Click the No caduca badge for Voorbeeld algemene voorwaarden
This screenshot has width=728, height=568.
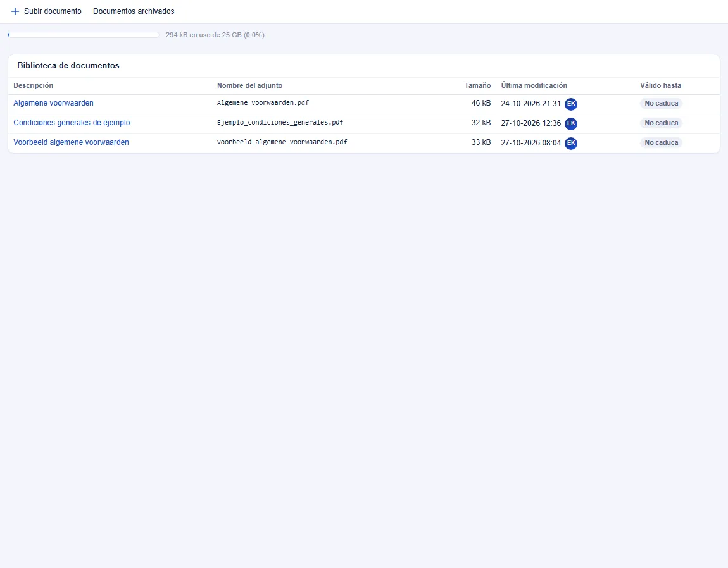(661, 142)
